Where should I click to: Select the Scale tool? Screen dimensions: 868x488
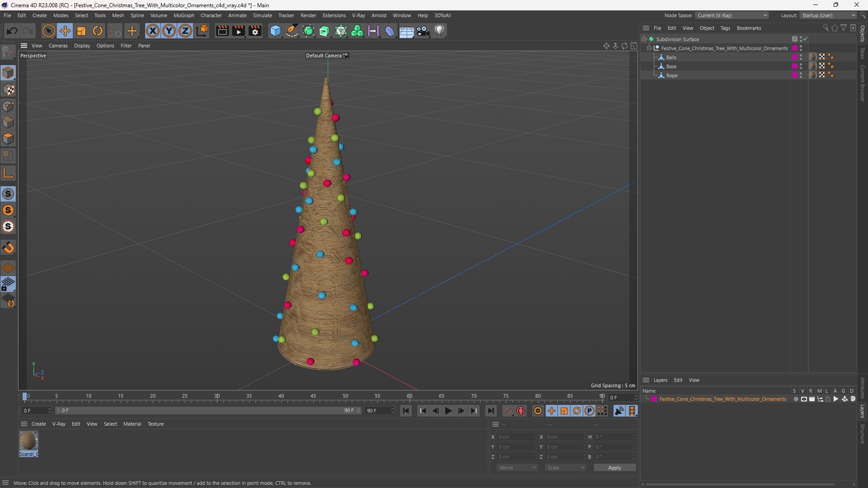81,31
